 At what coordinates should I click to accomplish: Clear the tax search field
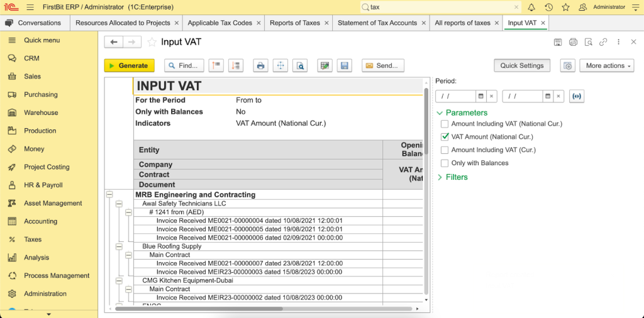516,7
